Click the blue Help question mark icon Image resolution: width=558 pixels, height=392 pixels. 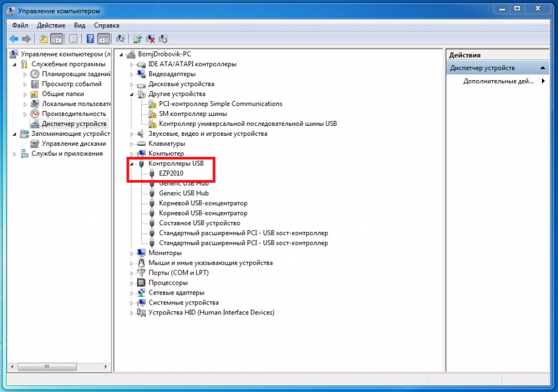point(91,39)
